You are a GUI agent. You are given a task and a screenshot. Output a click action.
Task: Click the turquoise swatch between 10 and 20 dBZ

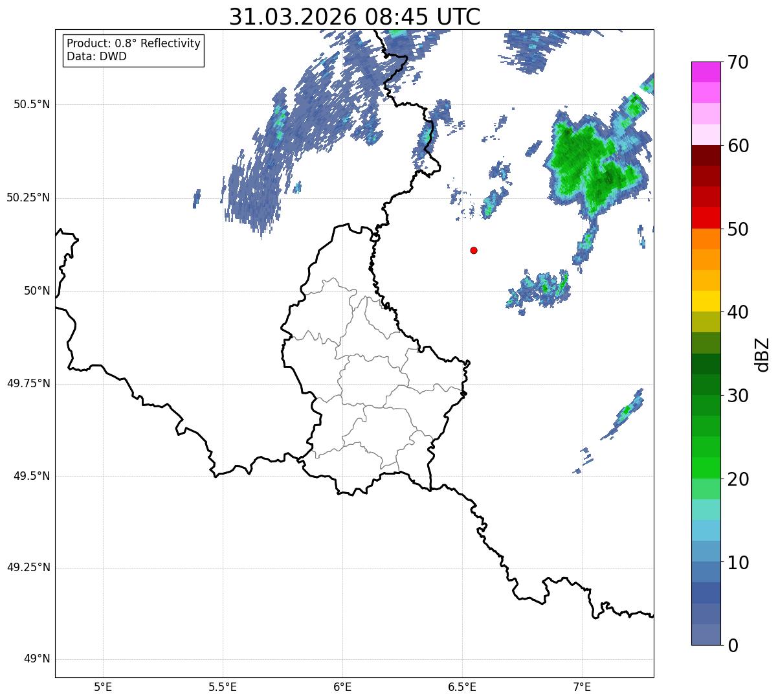coord(706,509)
